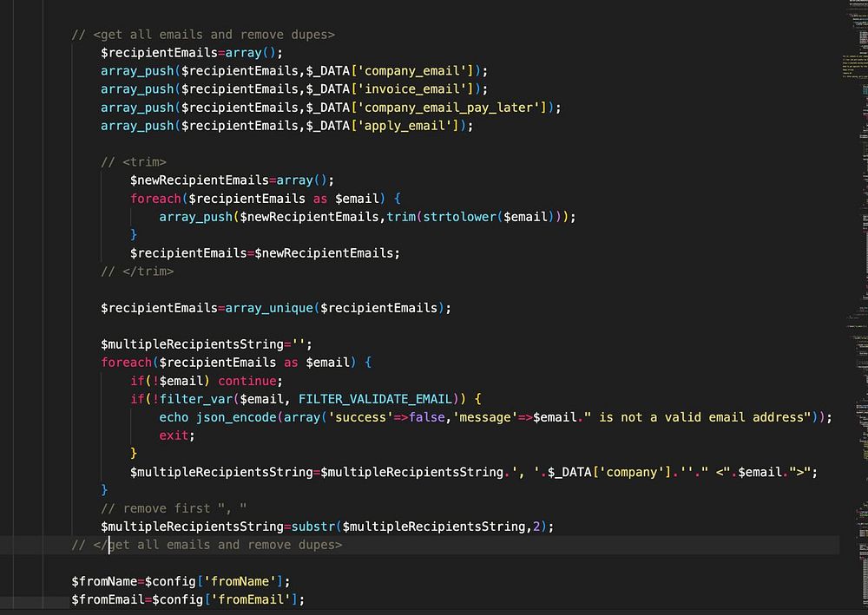Click the closing "</get all emails" comment line
Screen dimensions: 868x615
[x=207, y=545]
